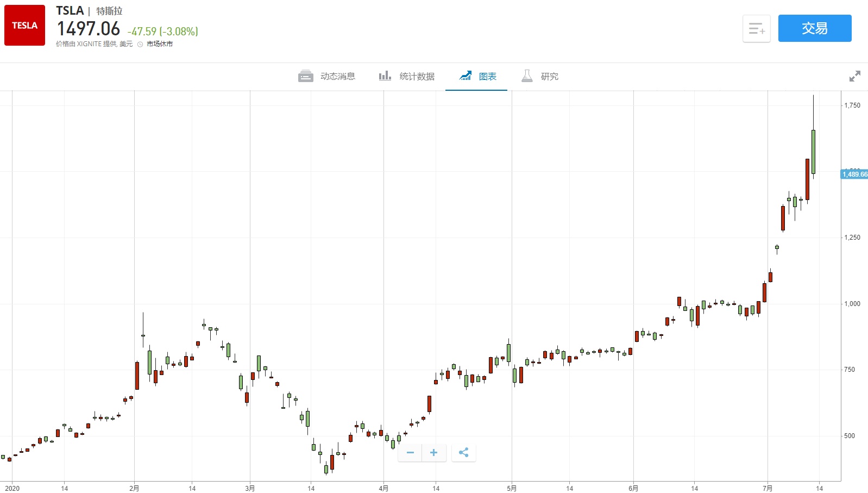Select the 2020 label on time axis
The width and height of the screenshot is (868, 493).
pos(12,488)
